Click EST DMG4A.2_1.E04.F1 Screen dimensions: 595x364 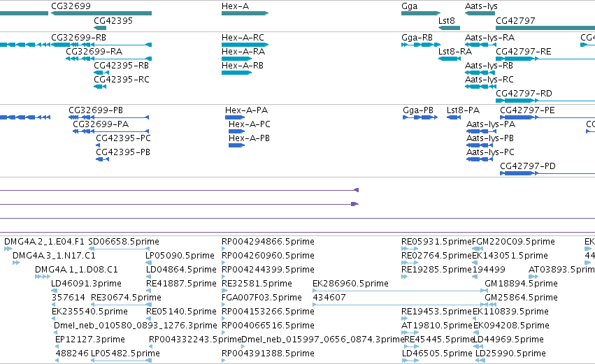coord(44,242)
